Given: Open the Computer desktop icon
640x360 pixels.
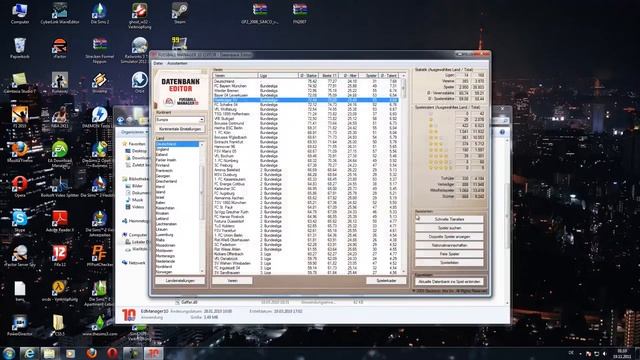Looking at the screenshot, I should click(x=20, y=13).
